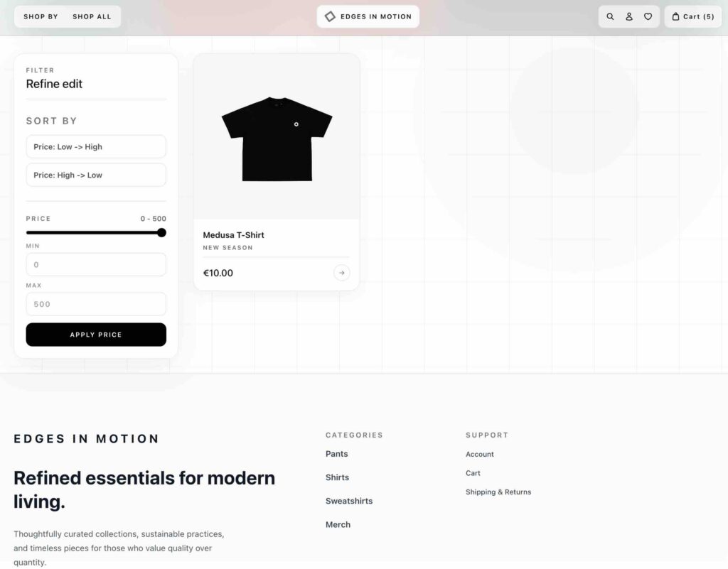The image size is (728, 569).
Task: Click the arrow icon on Medusa T-Shirt card
Action: click(342, 273)
